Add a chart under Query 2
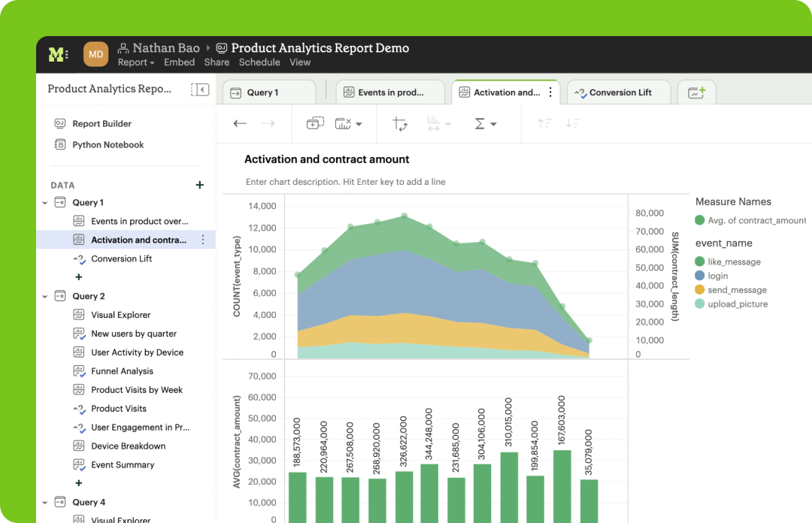The width and height of the screenshot is (812, 523). coord(79,483)
